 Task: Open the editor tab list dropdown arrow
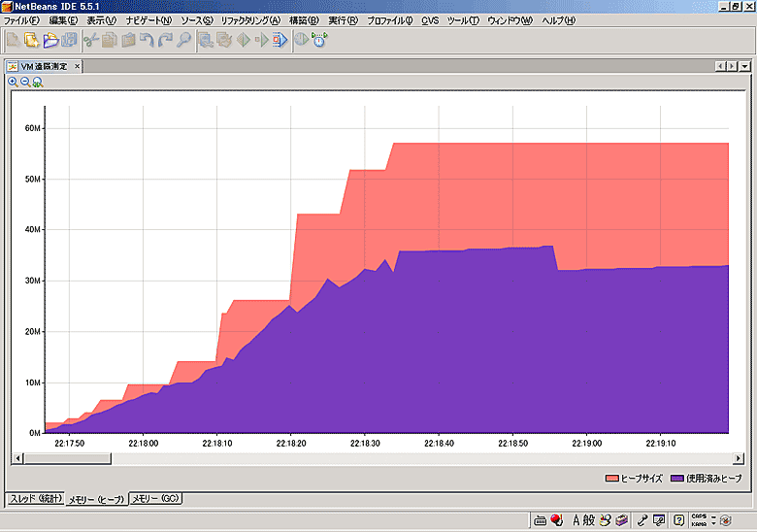(746, 66)
